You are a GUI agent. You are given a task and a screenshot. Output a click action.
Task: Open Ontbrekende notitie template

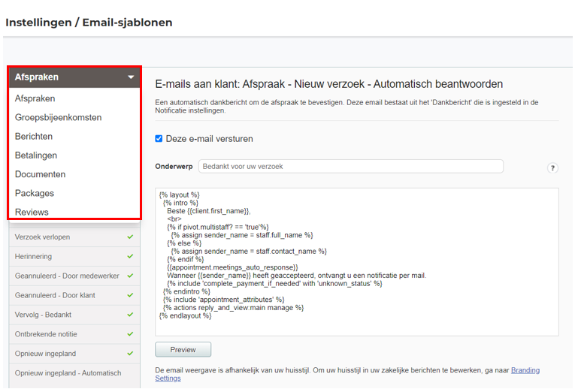pyautogui.click(x=74, y=334)
